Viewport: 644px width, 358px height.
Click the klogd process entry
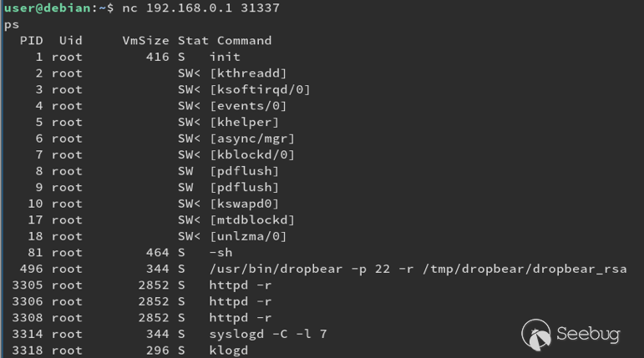(x=229, y=350)
